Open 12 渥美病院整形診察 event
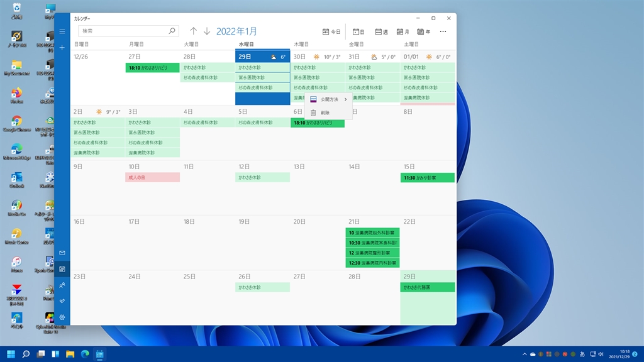 click(x=372, y=253)
